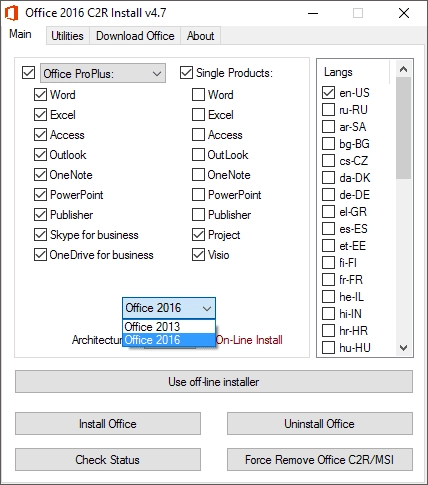Uncheck Outlook under Office ProPlus
The width and height of the screenshot is (428, 485).
point(40,155)
